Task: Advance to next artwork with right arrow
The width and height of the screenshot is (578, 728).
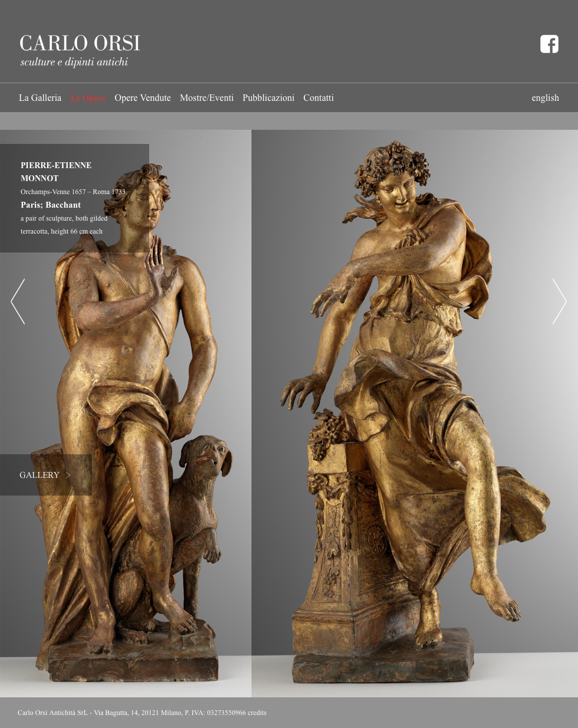Action: coord(559,301)
